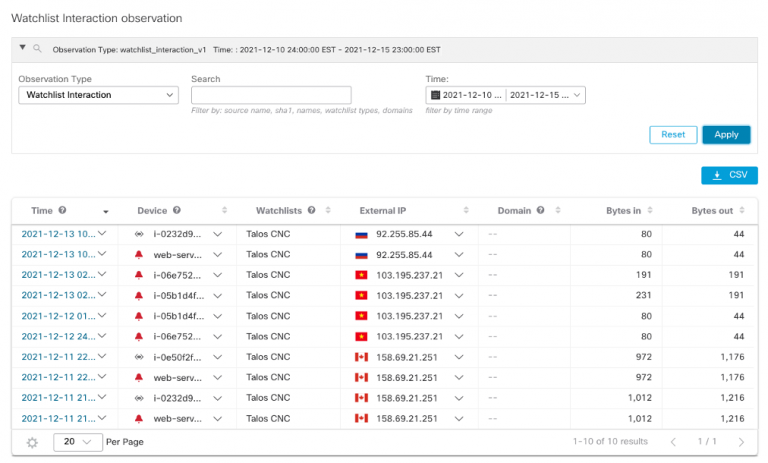Click the help icon beside Watchlists column

(x=312, y=211)
